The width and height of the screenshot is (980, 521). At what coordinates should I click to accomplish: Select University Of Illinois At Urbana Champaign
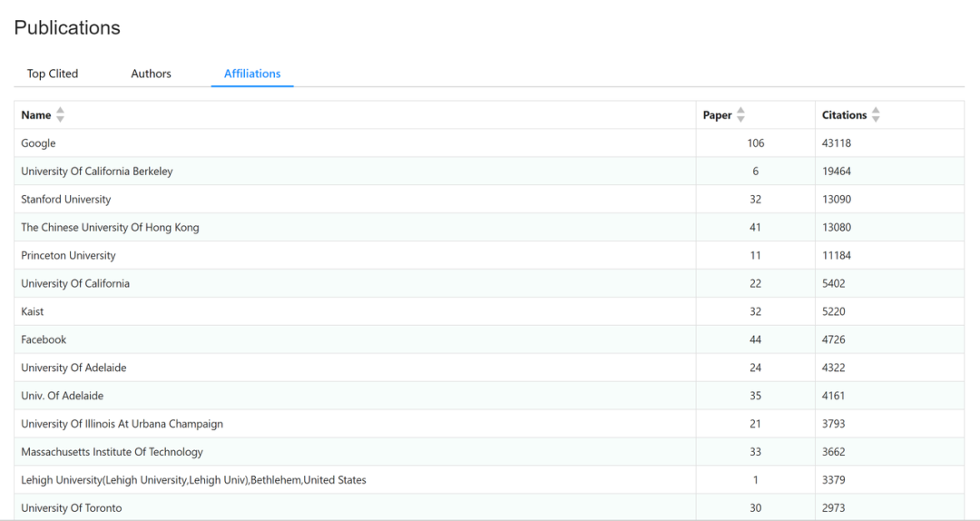[x=122, y=424]
